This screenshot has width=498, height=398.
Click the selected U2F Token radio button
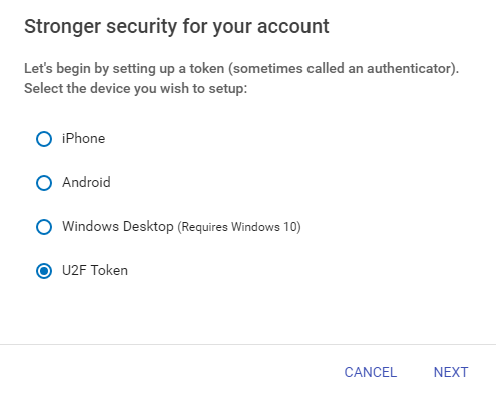coord(44,271)
